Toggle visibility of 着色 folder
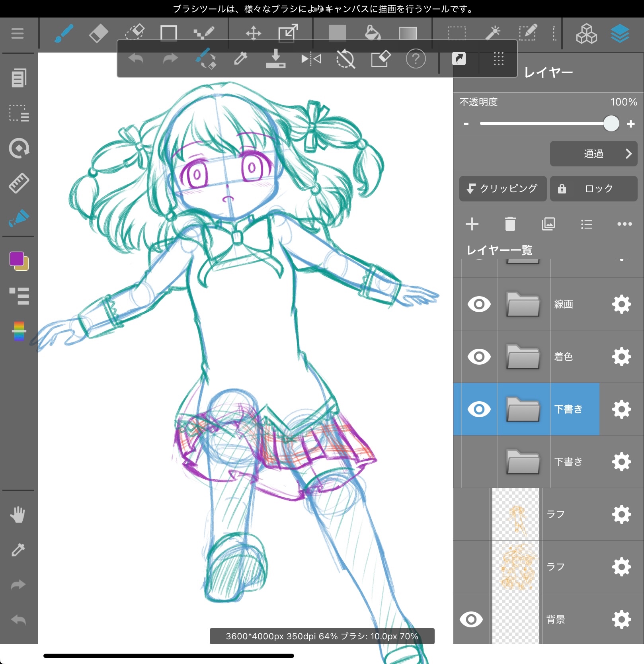 point(479,357)
